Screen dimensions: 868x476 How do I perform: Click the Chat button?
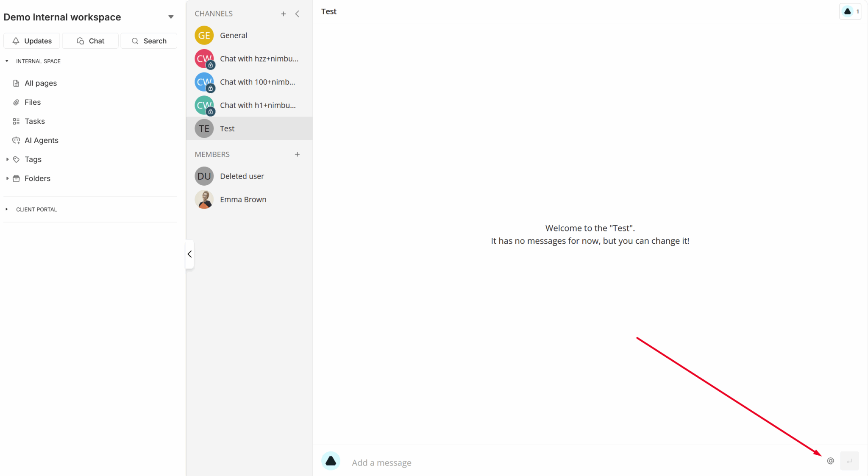[x=90, y=41]
